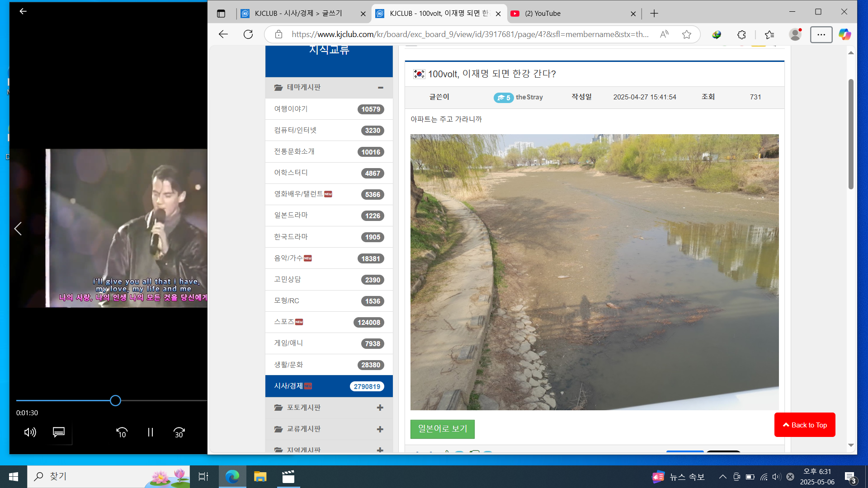
Task: Open the browser extensions puzzle icon
Action: point(741,34)
